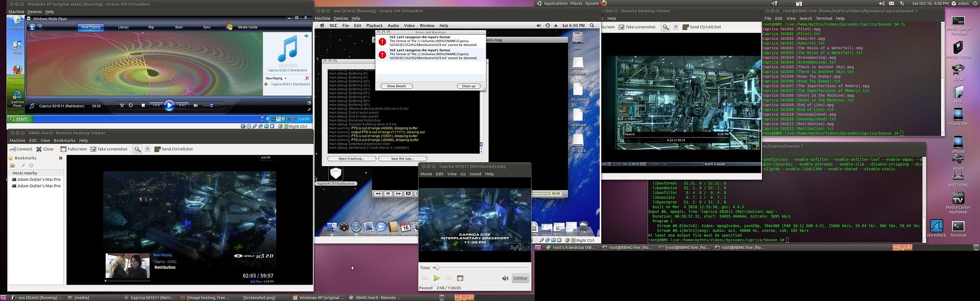The height and width of the screenshot is (301, 980).
Task: Send Ctrl-Alt-Del in XBMC-live:0 viewer
Action: click(174, 149)
